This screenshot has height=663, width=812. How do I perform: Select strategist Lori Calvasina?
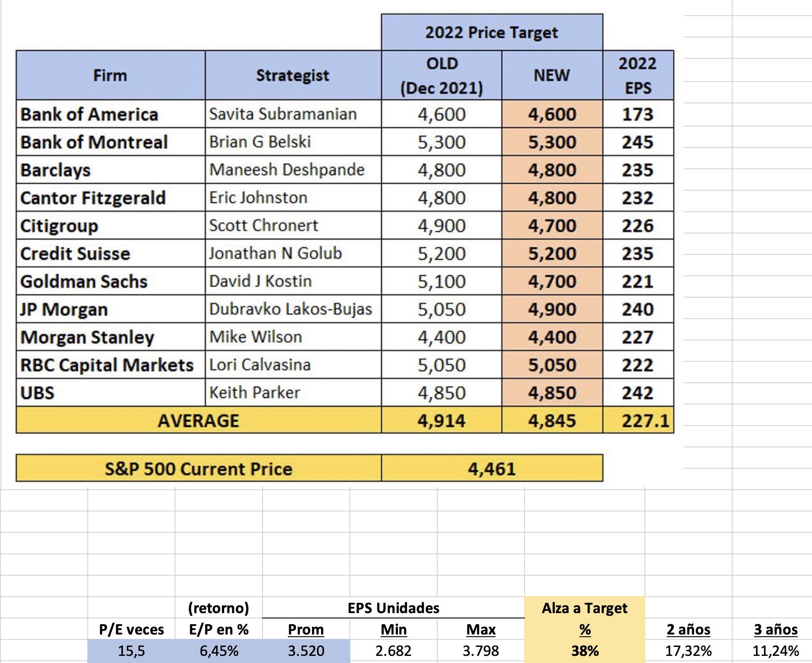293,364
